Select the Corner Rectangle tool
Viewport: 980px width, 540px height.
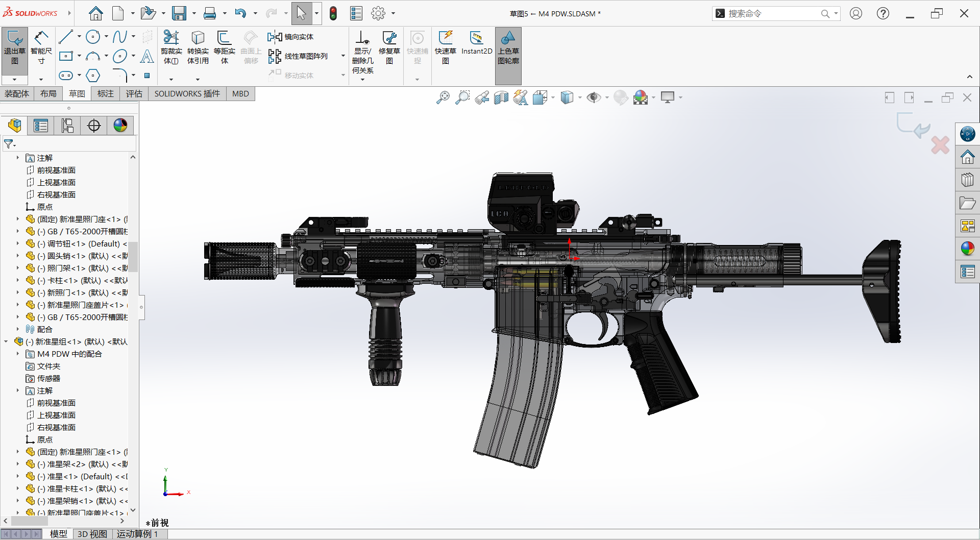[x=66, y=56]
